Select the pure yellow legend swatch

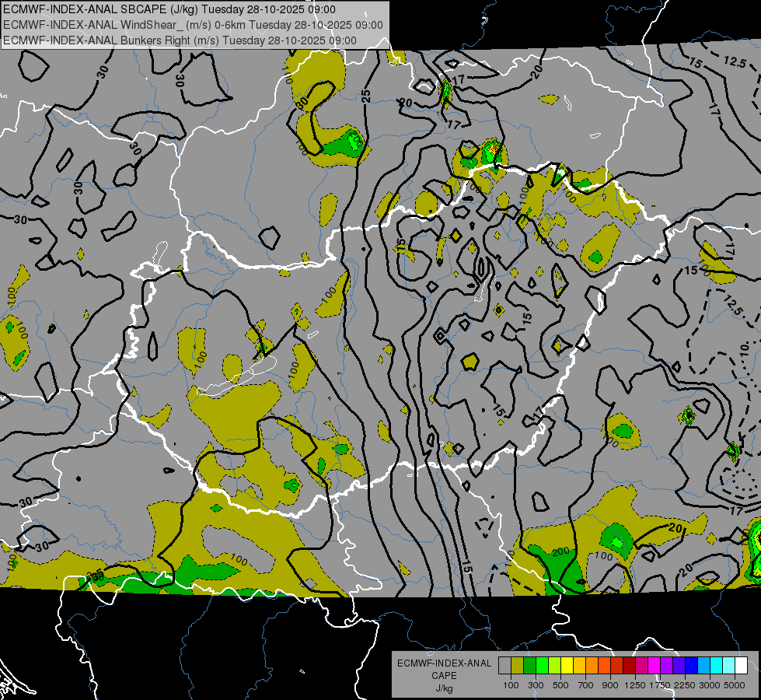[x=567, y=666]
